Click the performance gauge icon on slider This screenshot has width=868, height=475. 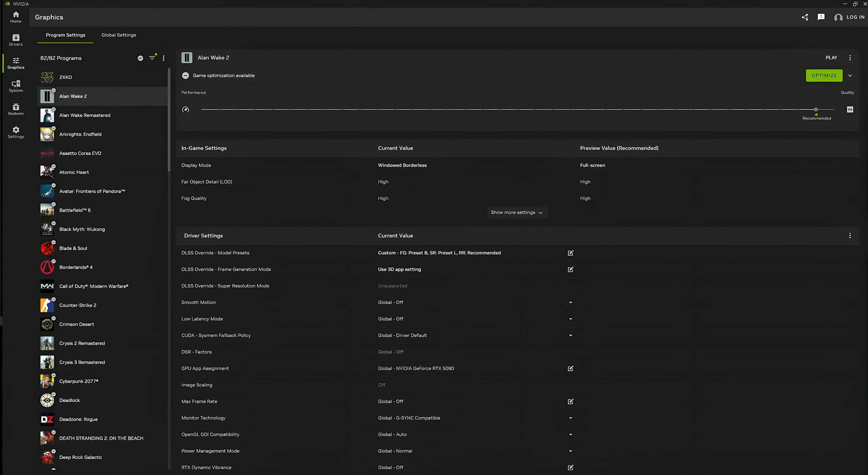pos(185,109)
